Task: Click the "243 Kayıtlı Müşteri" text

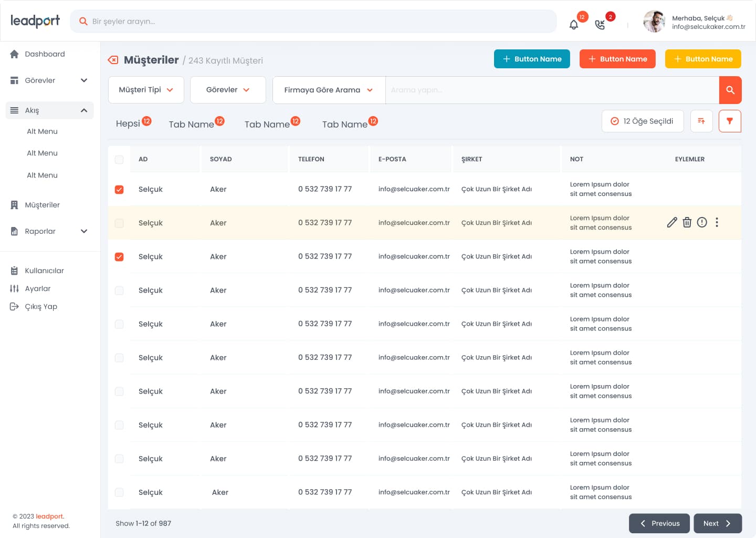Action: (226, 60)
